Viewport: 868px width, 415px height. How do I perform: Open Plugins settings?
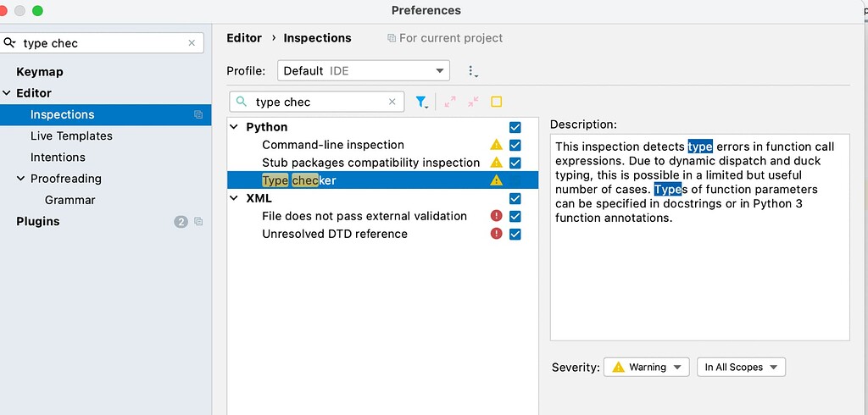(x=37, y=221)
